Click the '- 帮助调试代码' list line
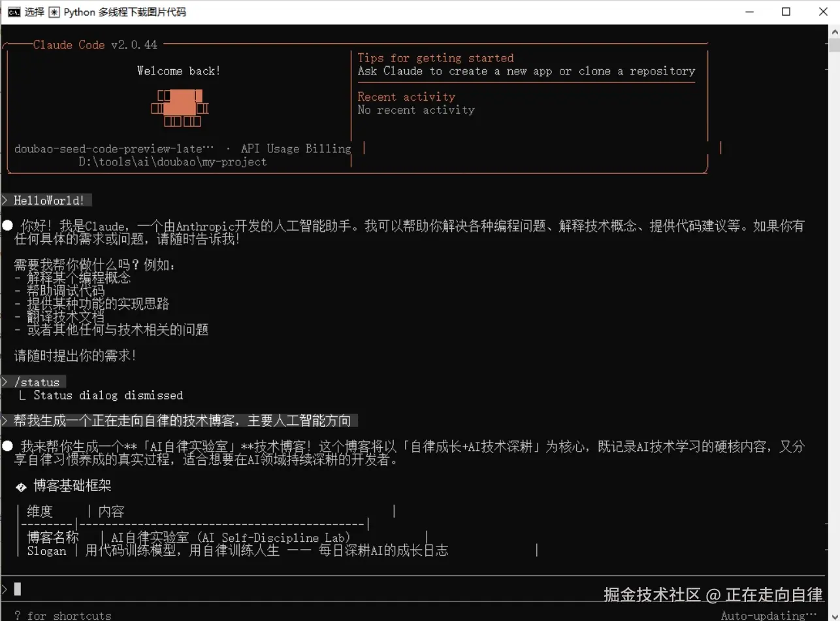840x621 pixels. tap(59, 291)
